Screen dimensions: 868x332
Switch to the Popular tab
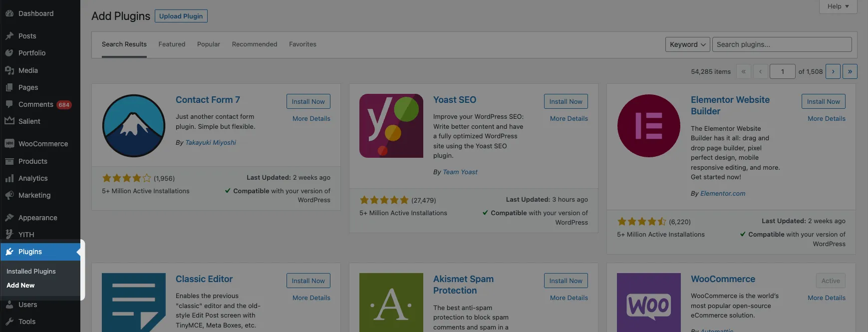coord(209,44)
